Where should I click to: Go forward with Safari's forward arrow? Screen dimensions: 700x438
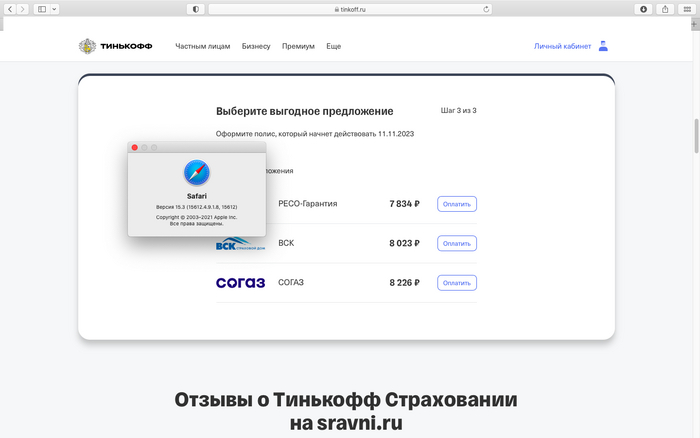pyautogui.click(x=22, y=9)
